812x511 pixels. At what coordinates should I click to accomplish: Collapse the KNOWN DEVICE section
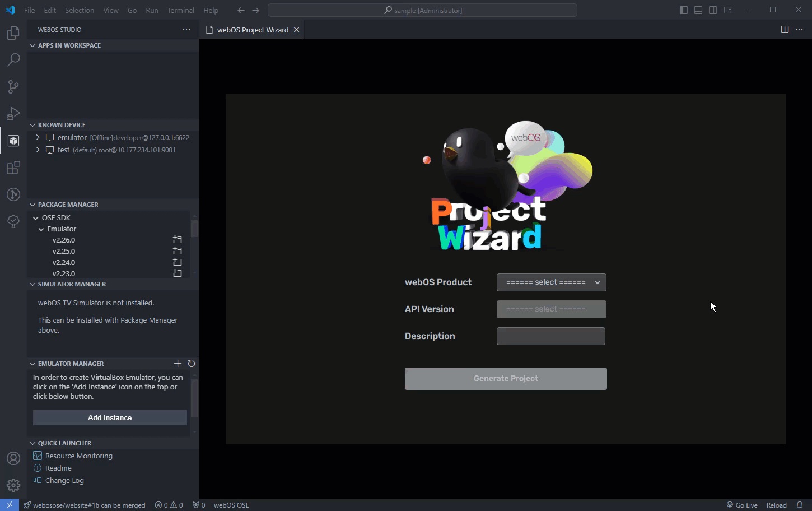113,125
